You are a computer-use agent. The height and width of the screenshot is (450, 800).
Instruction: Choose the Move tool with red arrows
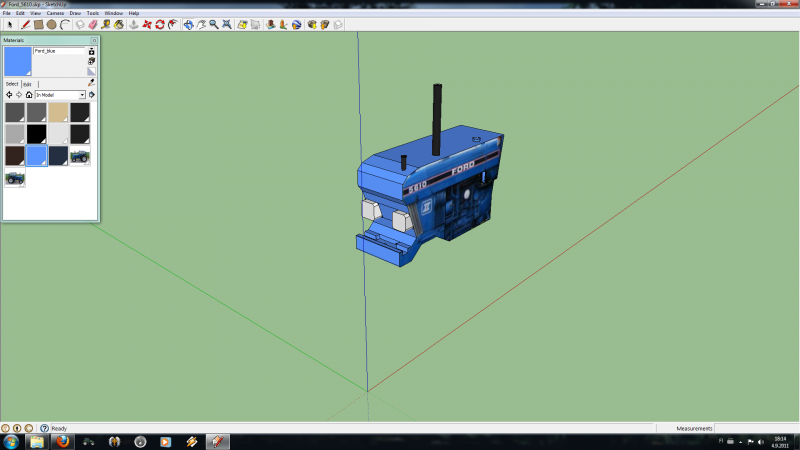pyautogui.click(x=147, y=24)
